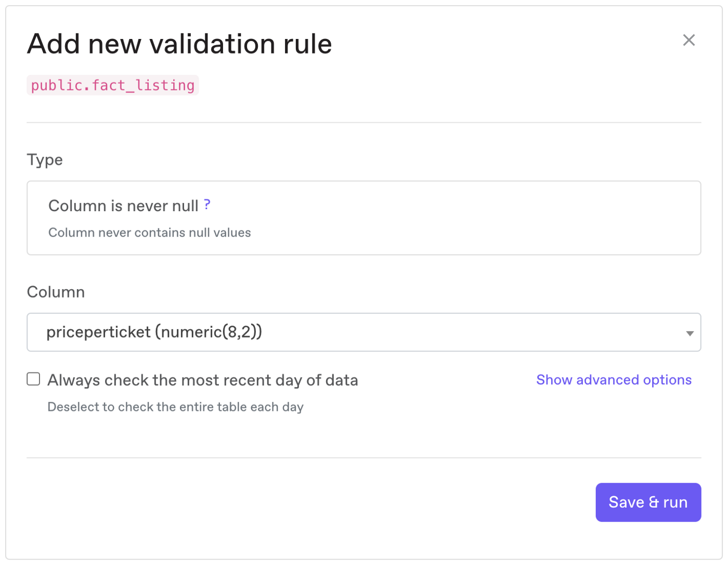Click the public.fact_listing table badge

pyautogui.click(x=112, y=85)
